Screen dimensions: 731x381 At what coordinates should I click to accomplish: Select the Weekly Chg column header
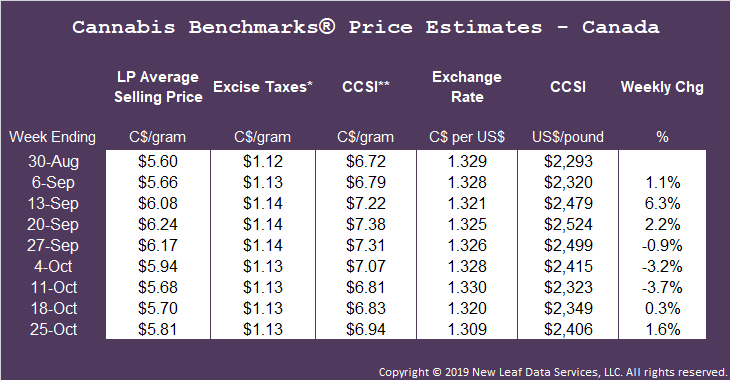click(662, 87)
